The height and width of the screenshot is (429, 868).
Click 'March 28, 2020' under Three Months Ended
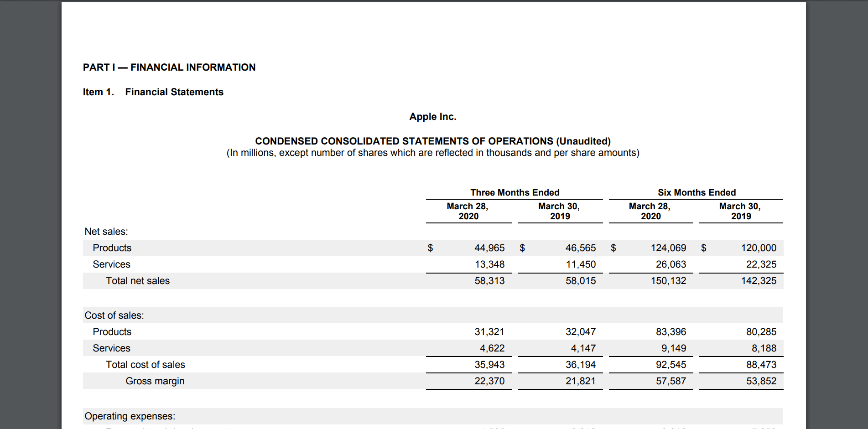click(x=468, y=211)
